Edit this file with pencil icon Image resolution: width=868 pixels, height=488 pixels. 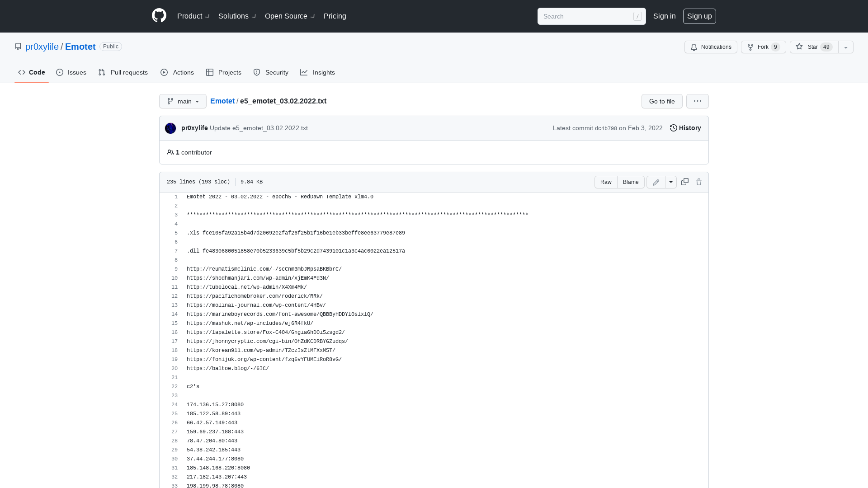[656, 182]
